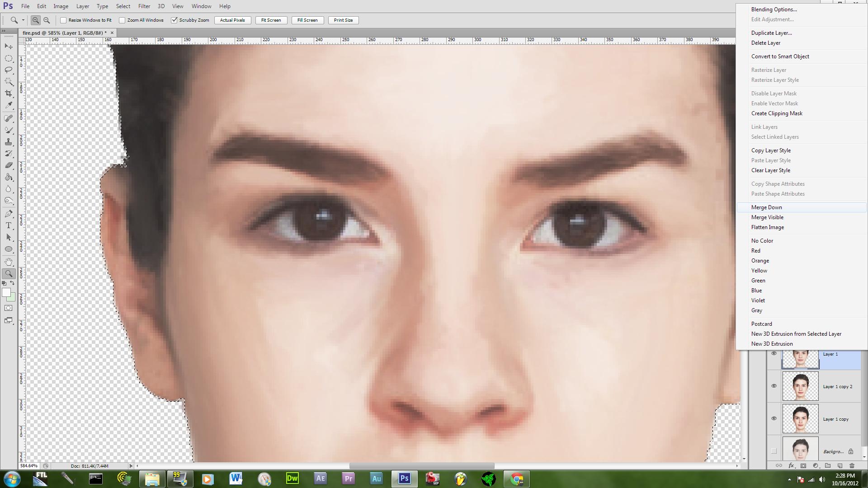Select the Magic Wand tool
868x488 pixels.
coord(9,82)
